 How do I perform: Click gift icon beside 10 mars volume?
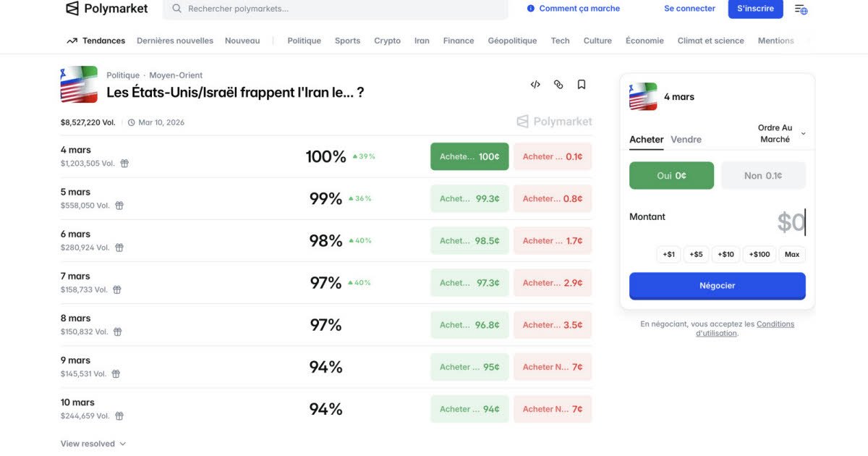click(x=119, y=416)
